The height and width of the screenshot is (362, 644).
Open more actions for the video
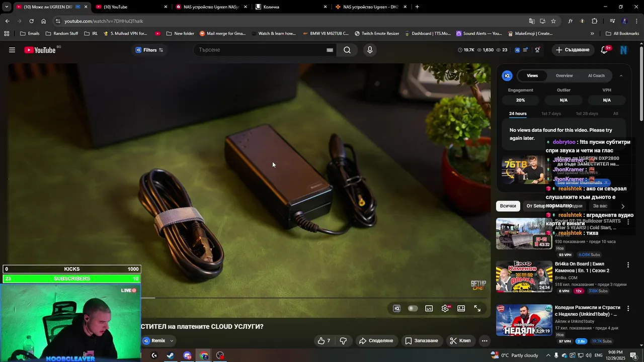(x=485, y=340)
